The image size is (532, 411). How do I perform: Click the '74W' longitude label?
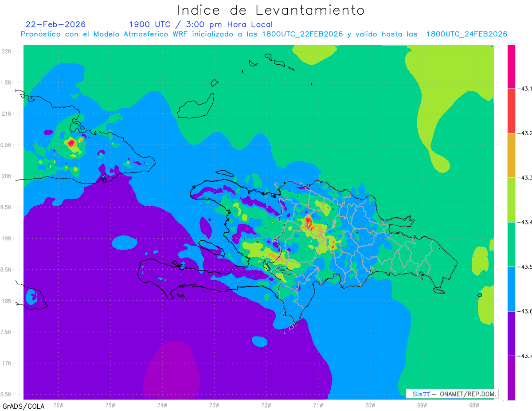click(162, 405)
